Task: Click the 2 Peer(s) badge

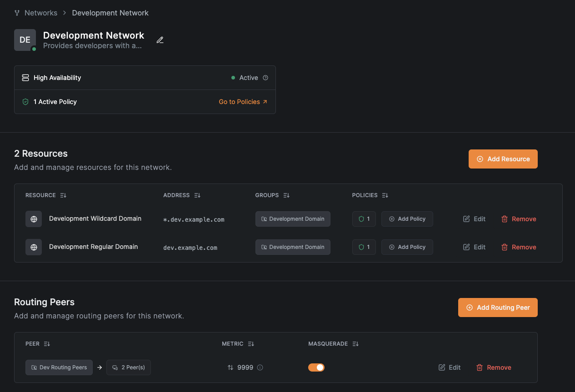Action: [128, 367]
